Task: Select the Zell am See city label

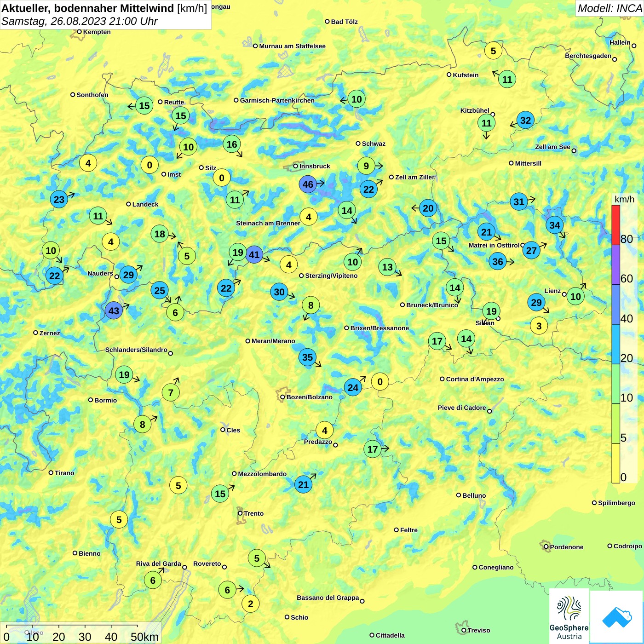Action: (x=552, y=147)
